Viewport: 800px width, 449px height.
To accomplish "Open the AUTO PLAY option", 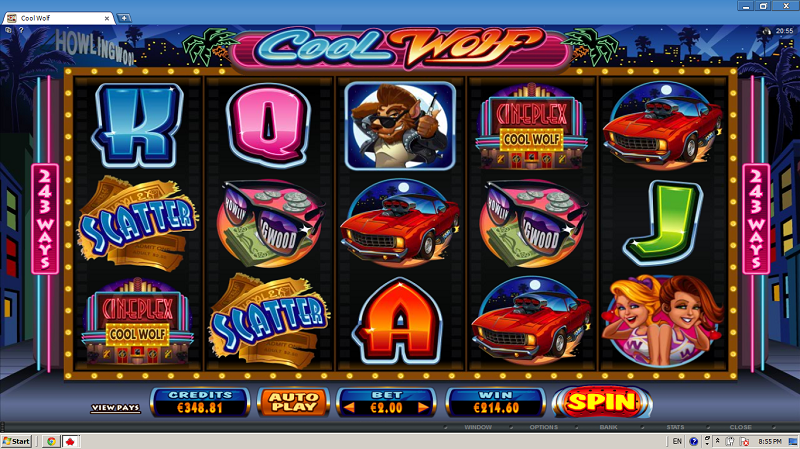I will (293, 402).
